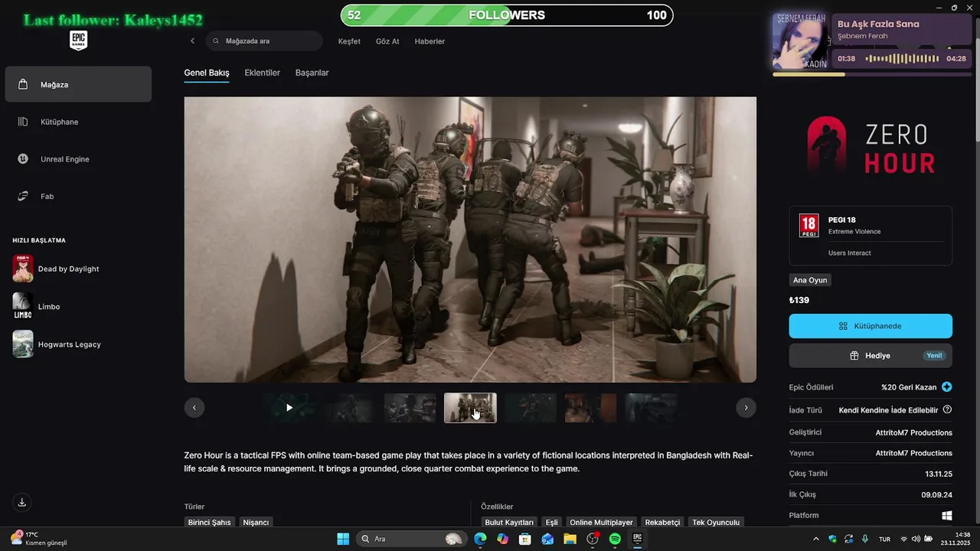Click the Hediye gift button
The width and height of the screenshot is (980, 551).
coord(871,356)
